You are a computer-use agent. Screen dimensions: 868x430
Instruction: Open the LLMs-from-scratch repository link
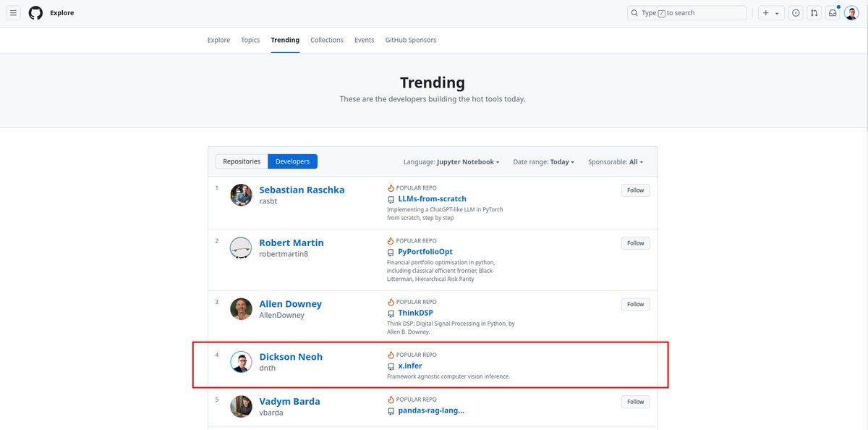(x=432, y=199)
